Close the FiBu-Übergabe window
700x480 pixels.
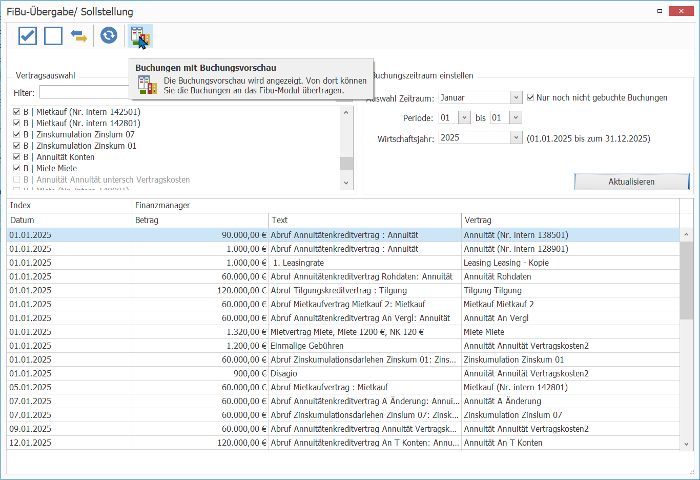681,11
